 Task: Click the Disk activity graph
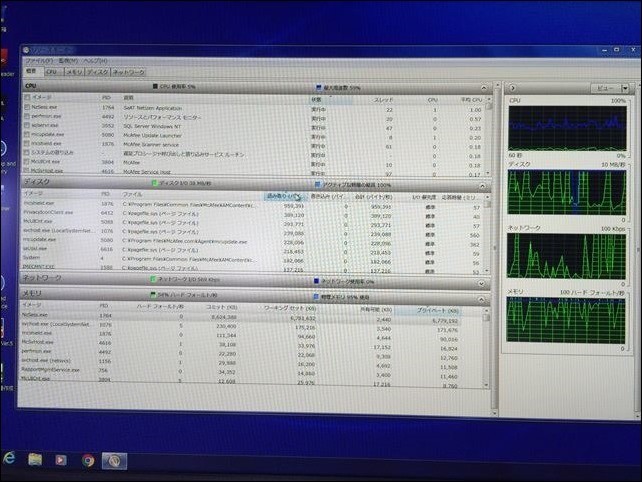(567, 192)
